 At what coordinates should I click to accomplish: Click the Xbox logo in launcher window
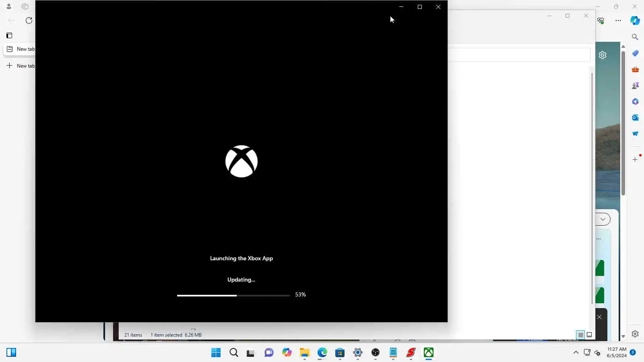pos(242,161)
